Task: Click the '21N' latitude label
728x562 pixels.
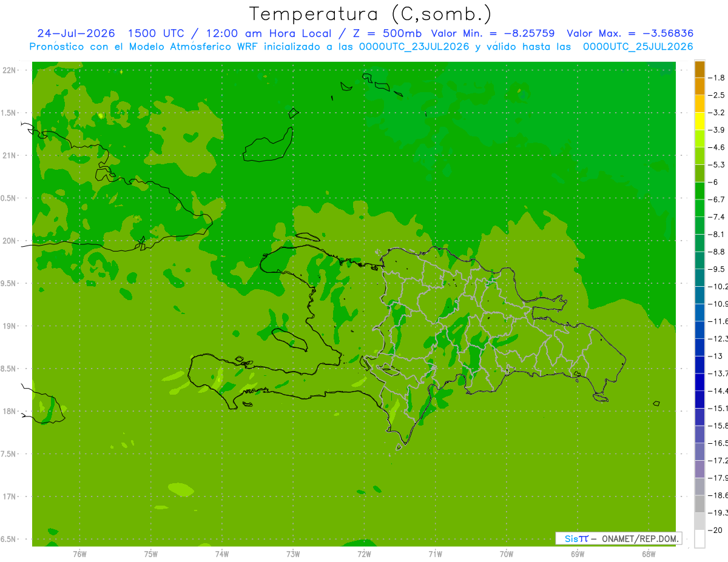Action: (9, 155)
